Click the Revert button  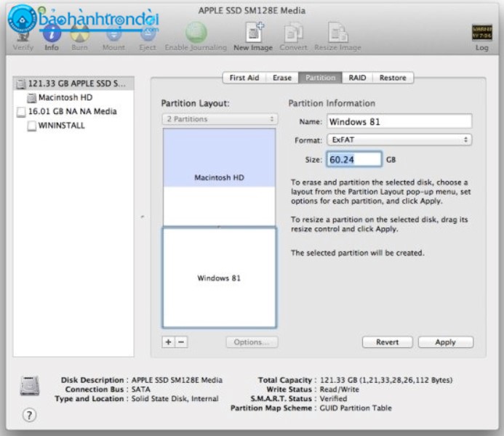pos(388,342)
